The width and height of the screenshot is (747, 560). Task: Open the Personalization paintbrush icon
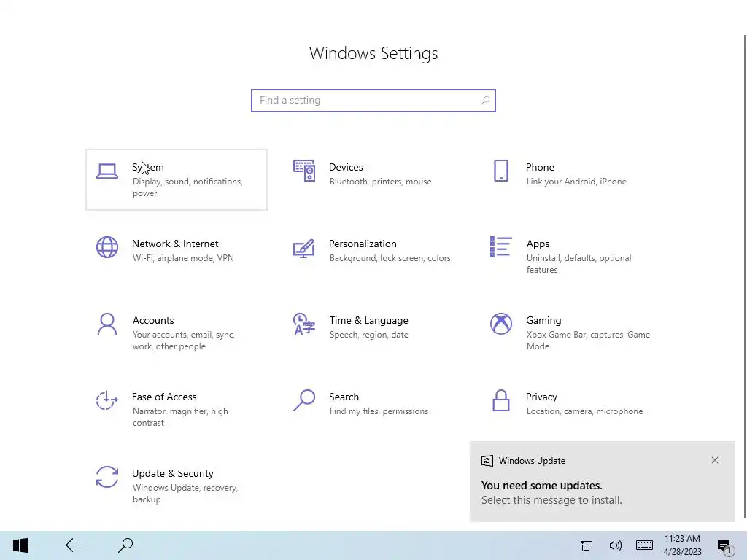(304, 248)
